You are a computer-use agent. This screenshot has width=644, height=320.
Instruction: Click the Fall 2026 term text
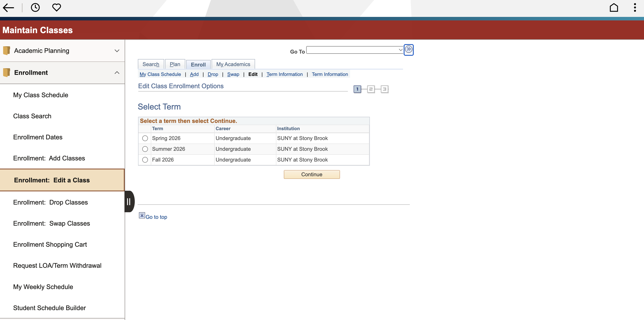(x=163, y=160)
